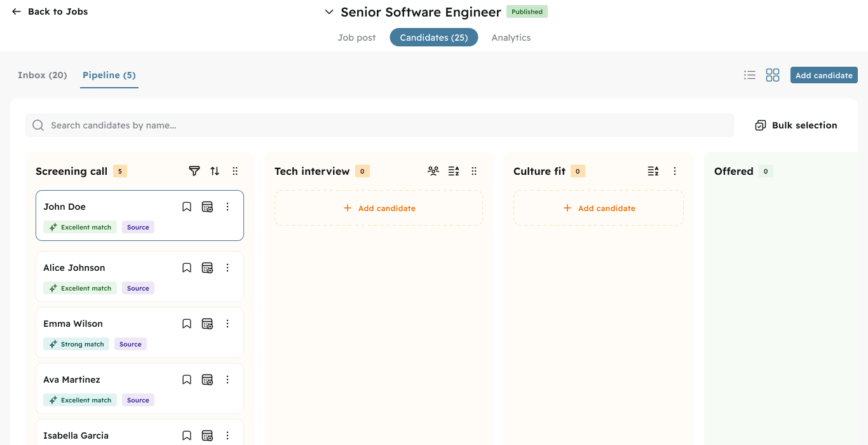Screen dimensions: 868x445
Task: Click the Source tag on John Doe's card
Action: [x=138, y=227]
